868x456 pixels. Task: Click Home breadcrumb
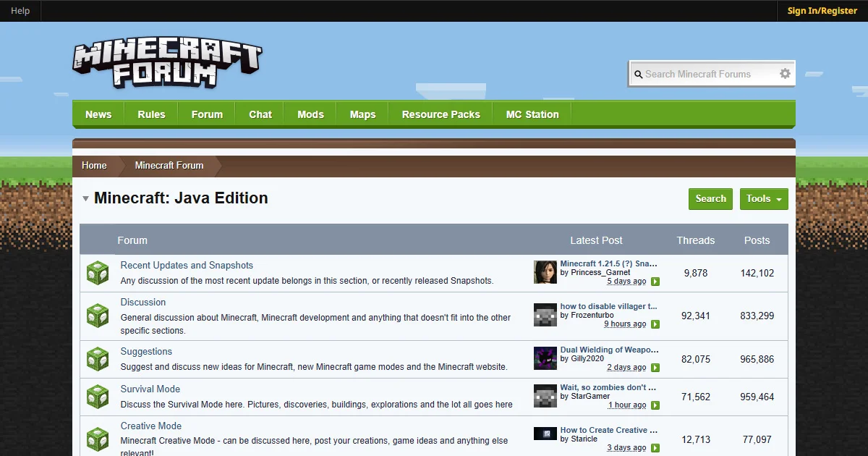(94, 165)
